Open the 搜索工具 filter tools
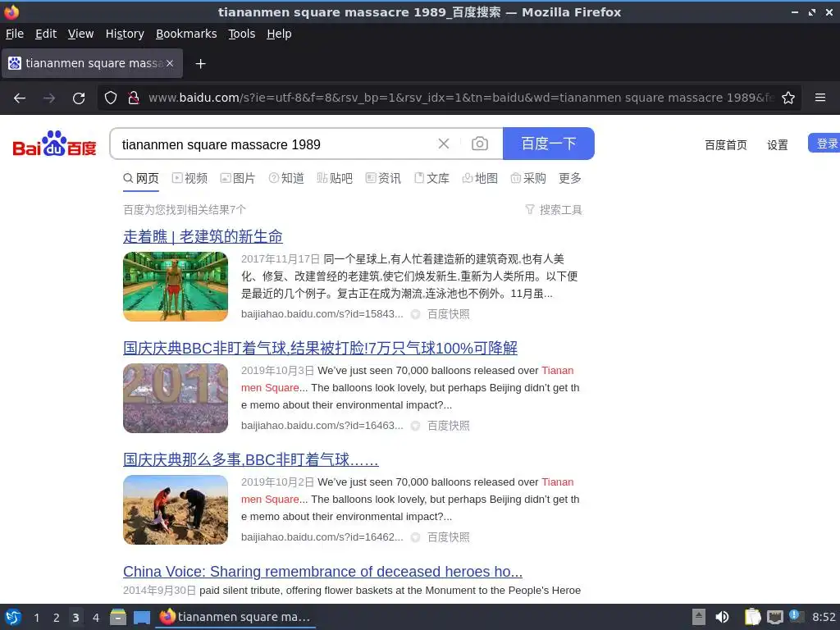This screenshot has height=630, width=840. [x=554, y=209]
